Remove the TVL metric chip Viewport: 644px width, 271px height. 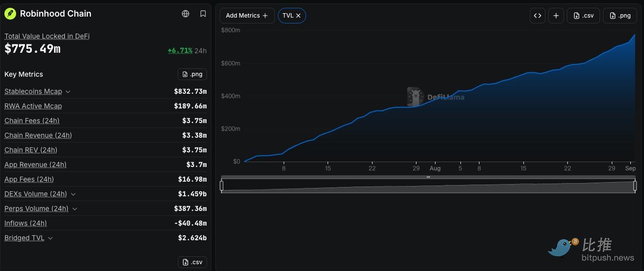298,16
